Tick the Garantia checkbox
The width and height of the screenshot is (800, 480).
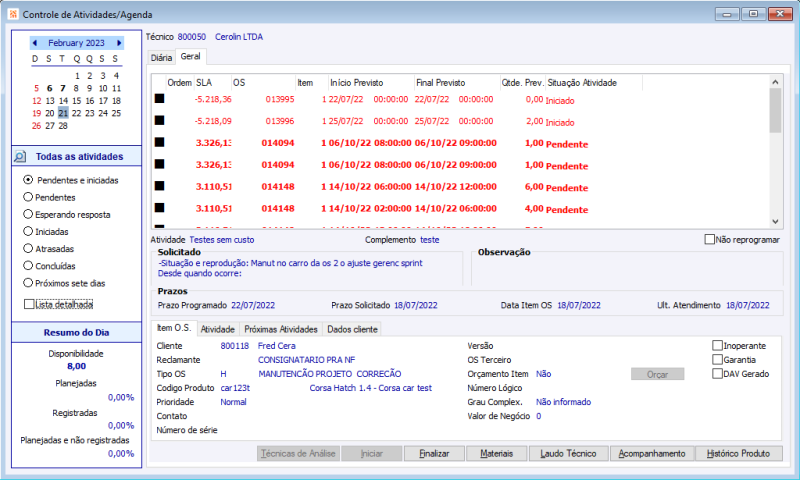click(717, 359)
